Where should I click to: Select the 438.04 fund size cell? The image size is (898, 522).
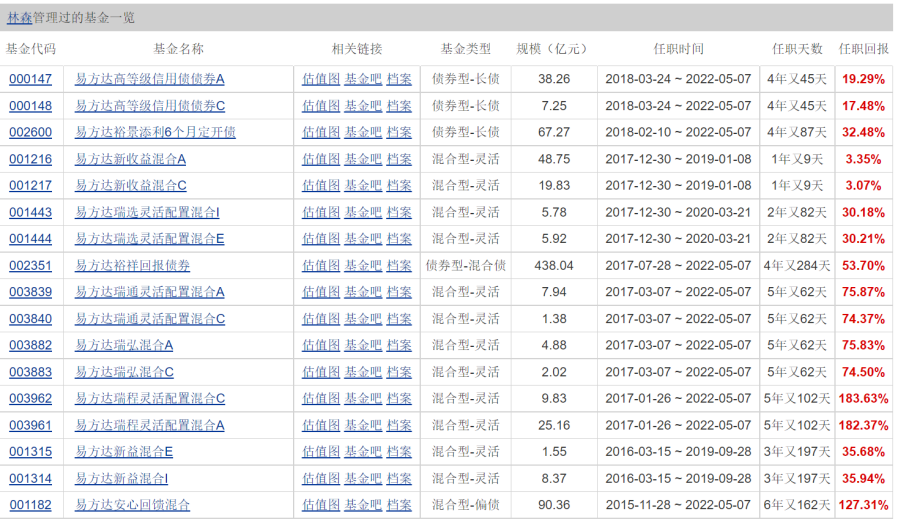[554, 266]
